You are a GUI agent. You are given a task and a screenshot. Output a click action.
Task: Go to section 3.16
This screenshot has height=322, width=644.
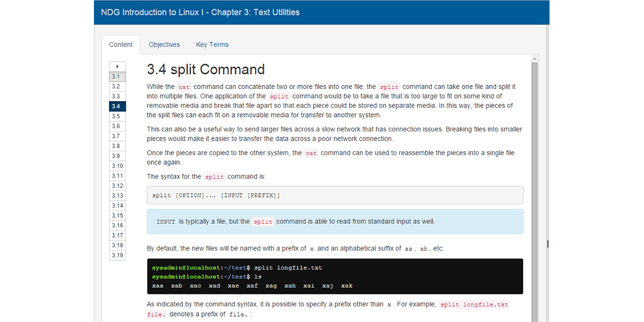(x=118, y=225)
